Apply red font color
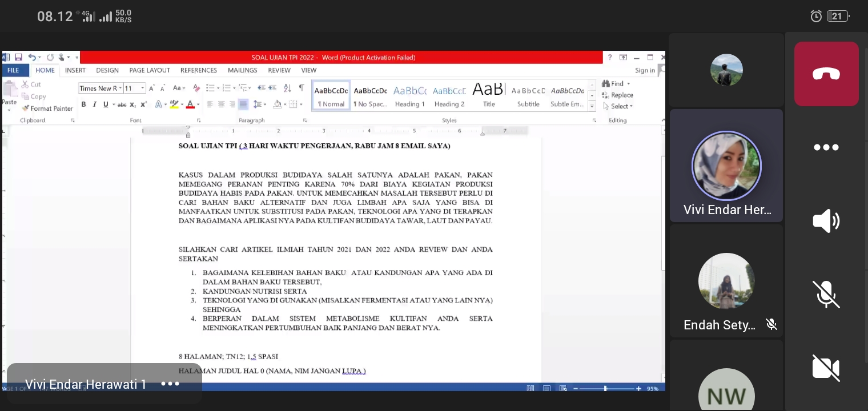Screen dimensions: 868x411 [190, 104]
